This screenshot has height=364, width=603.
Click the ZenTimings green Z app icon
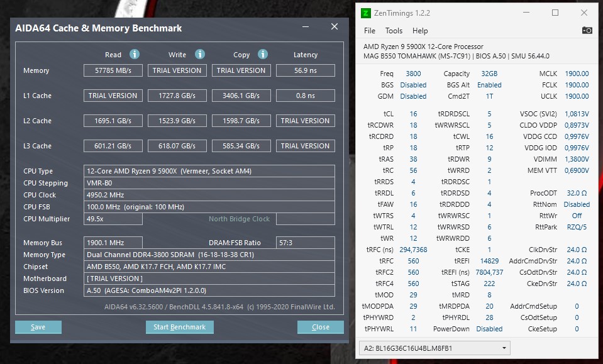(365, 13)
